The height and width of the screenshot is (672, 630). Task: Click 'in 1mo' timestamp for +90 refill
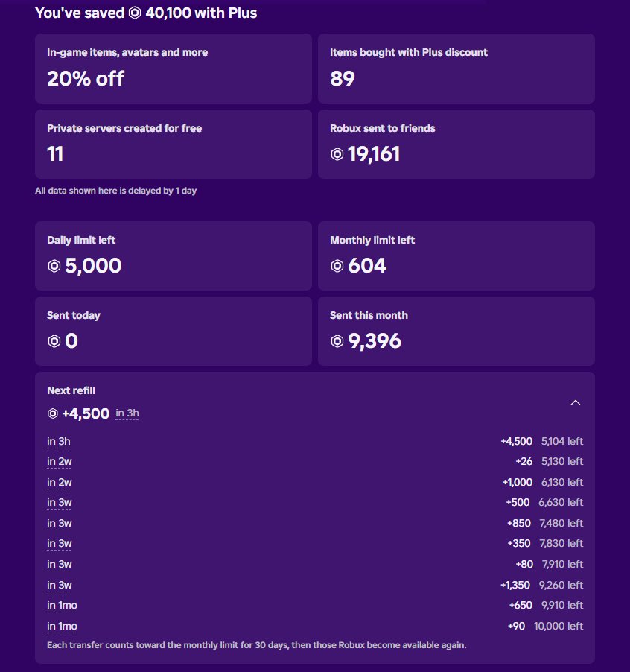pos(62,626)
